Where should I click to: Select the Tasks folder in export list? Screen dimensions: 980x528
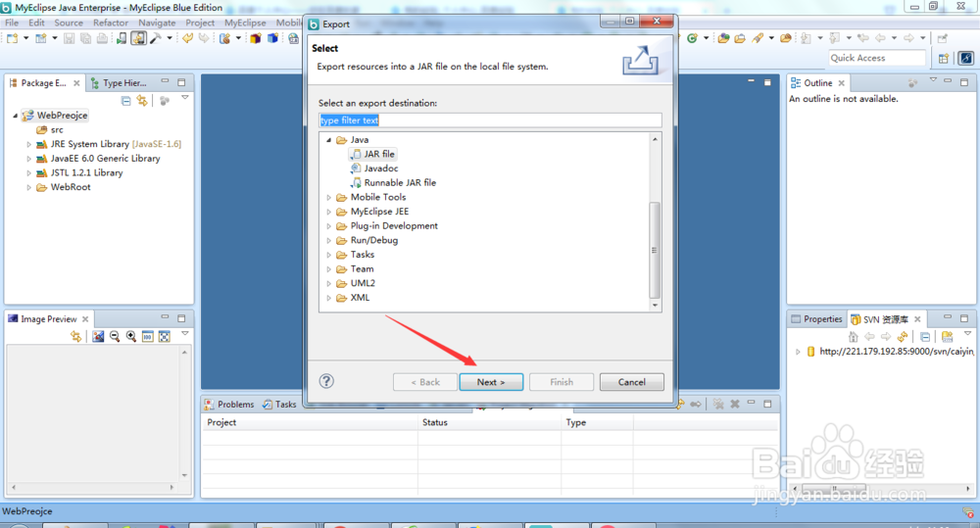point(355,255)
